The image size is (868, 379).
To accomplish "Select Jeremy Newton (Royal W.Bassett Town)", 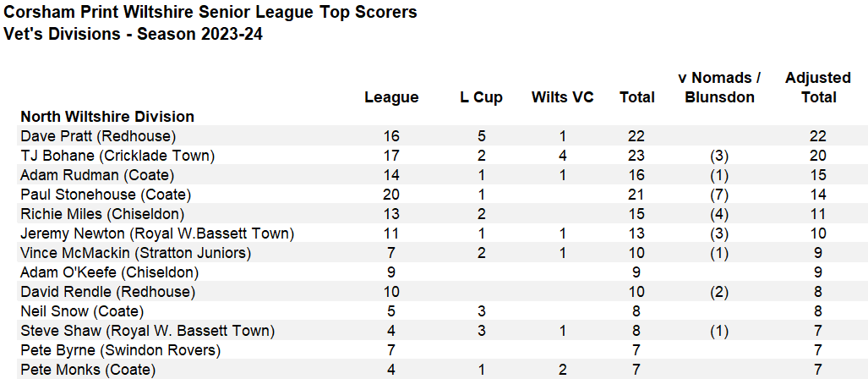I will (157, 233).
